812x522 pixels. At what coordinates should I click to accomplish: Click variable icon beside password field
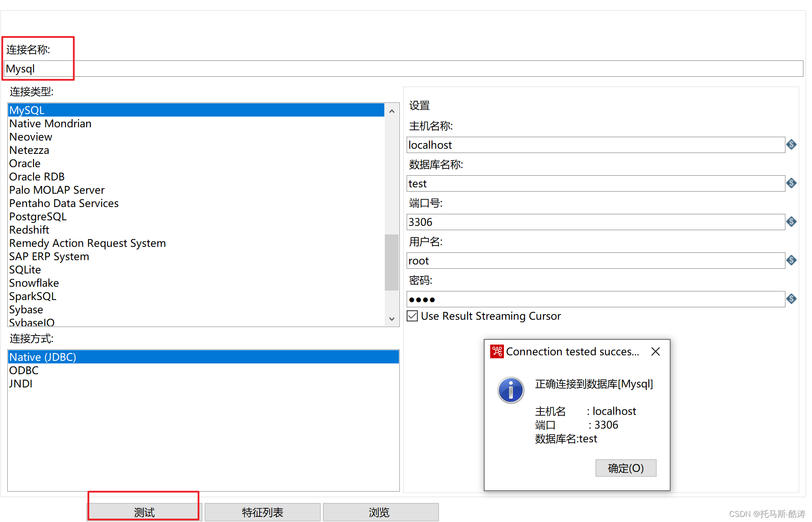pyautogui.click(x=791, y=299)
